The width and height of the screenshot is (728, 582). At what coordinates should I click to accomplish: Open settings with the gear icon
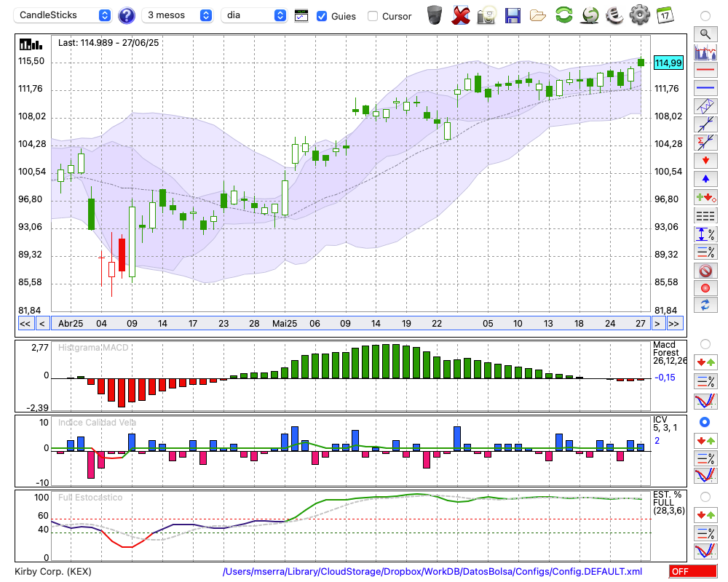click(x=640, y=15)
